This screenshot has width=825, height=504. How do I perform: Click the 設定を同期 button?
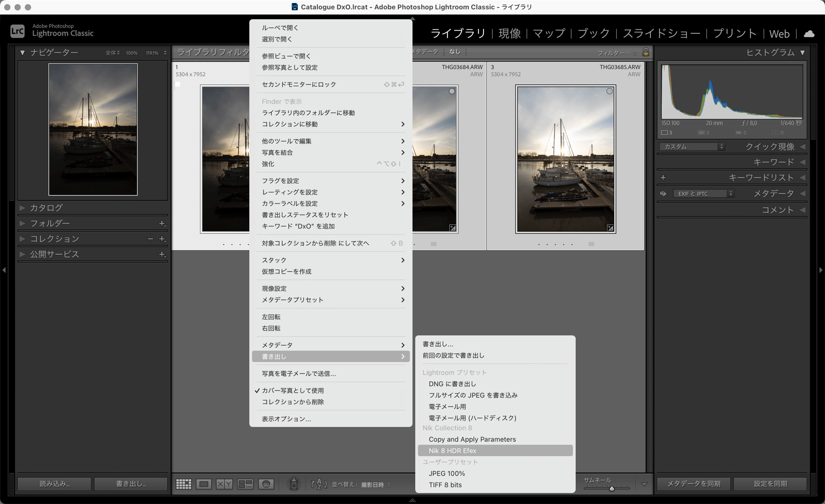(x=770, y=484)
